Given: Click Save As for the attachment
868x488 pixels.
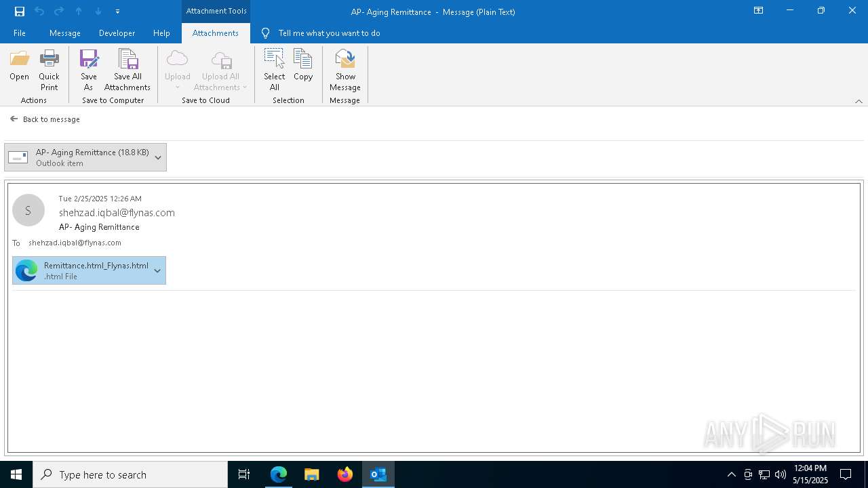Looking at the screenshot, I should pos(89,70).
